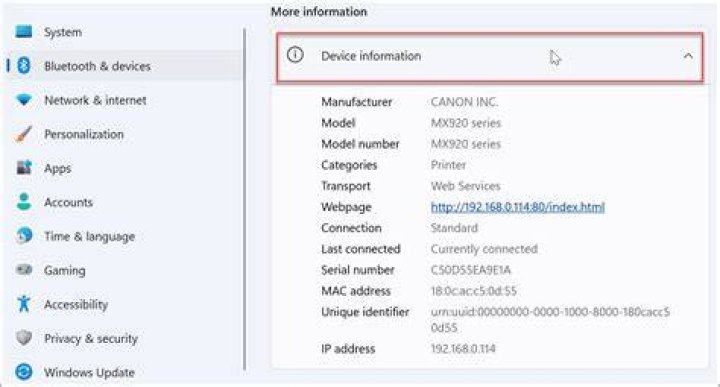Click the Categories label
This screenshot has width=720, height=387.
tap(349, 165)
